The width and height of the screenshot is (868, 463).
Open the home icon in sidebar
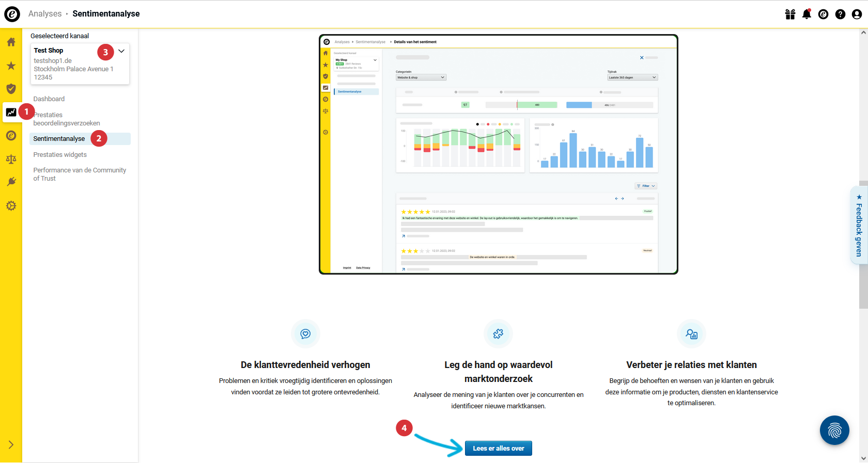[11, 42]
